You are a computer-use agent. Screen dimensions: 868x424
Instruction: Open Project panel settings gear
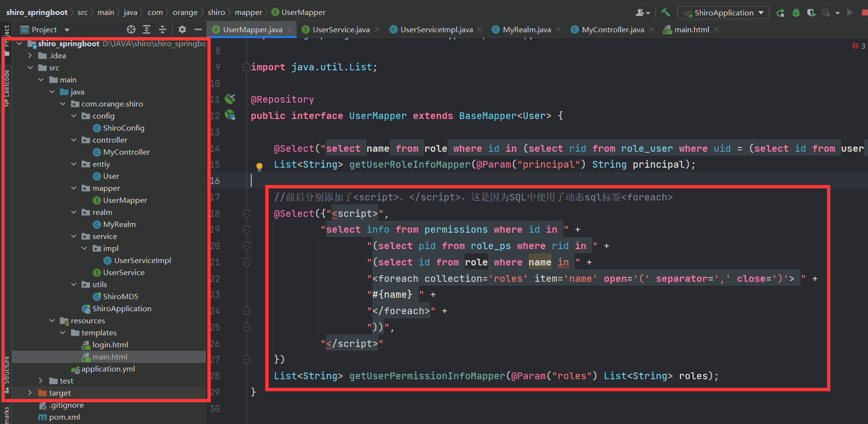(182, 29)
